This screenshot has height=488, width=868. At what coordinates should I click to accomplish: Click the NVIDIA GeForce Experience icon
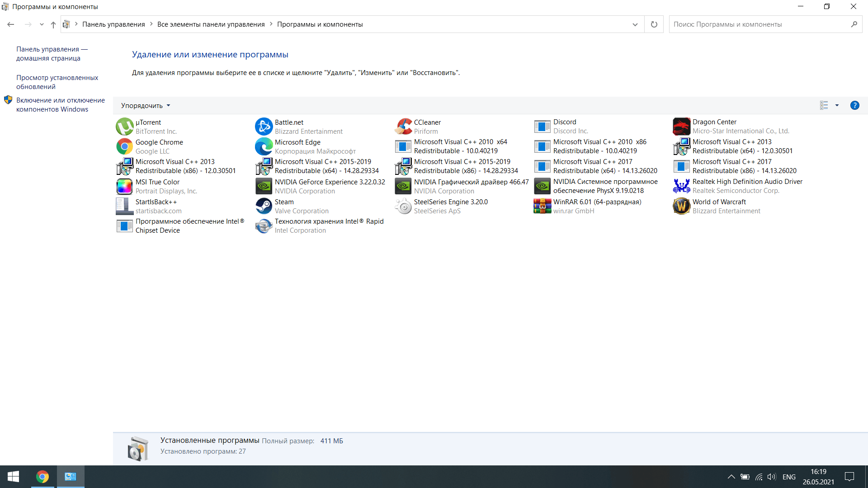264,186
